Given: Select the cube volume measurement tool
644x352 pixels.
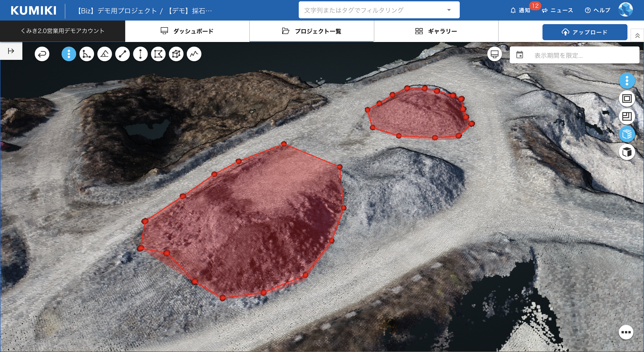Looking at the screenshot, I should coord(176,54).
